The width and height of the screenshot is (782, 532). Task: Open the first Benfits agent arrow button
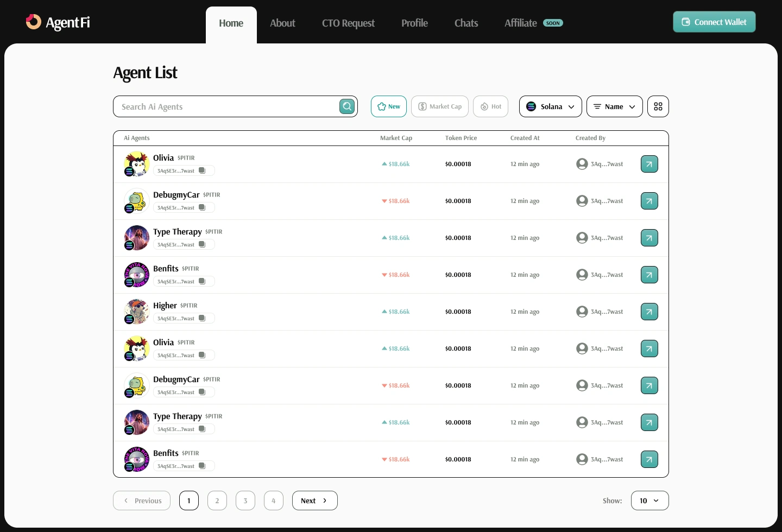pyautogui.click(x=649, y=275)
